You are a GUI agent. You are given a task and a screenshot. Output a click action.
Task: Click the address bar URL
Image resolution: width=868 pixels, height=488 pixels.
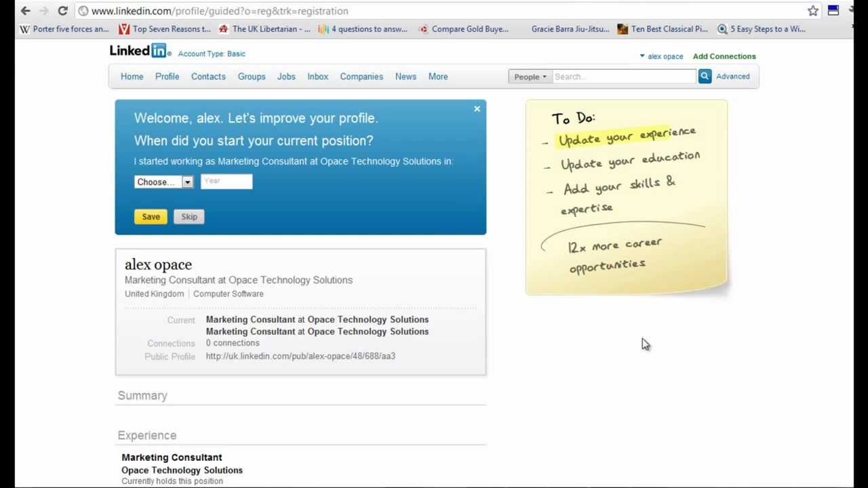tap(220, 11)
